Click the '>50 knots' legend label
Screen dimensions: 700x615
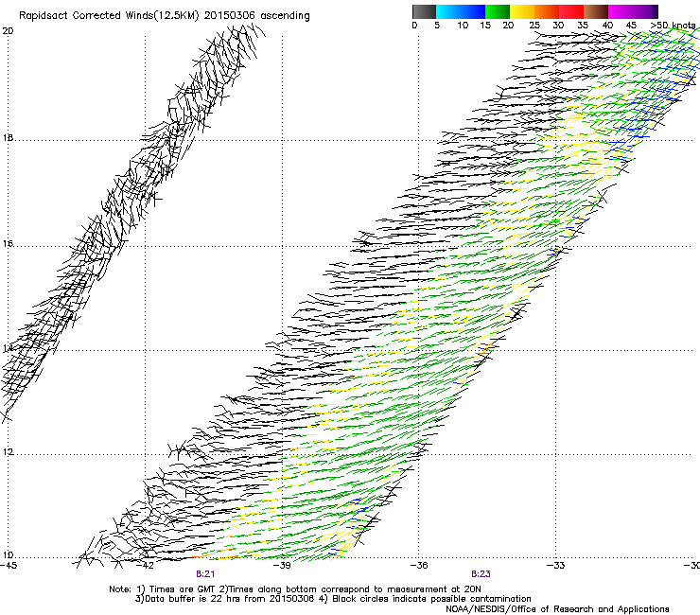(674, 26)
